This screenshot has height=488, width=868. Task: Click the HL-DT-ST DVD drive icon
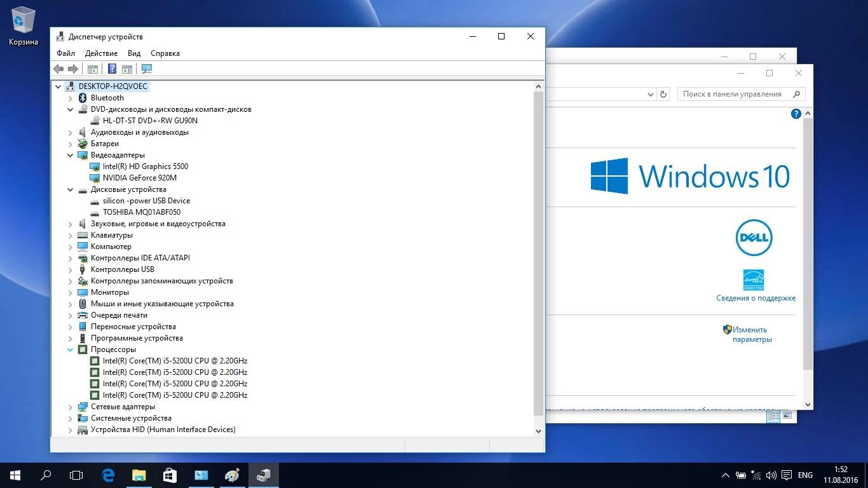[x=95, y=121]
